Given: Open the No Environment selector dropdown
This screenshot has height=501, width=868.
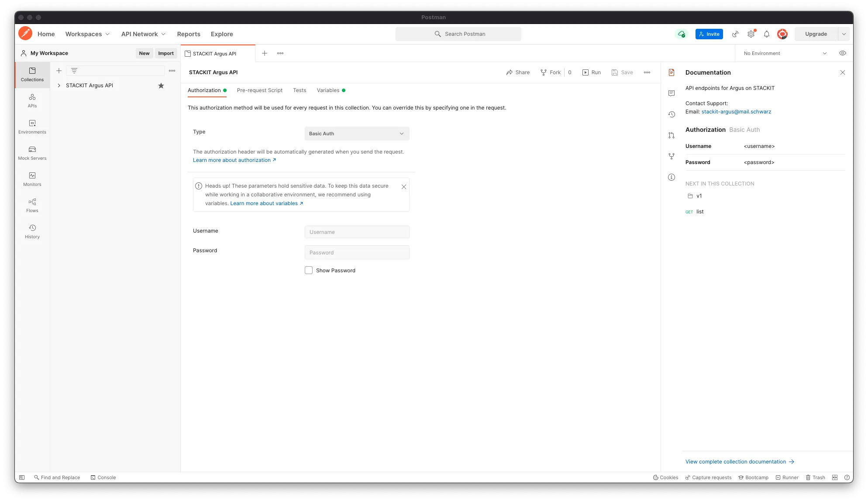Looking at the screenshot, I should [x=785, y=53].
